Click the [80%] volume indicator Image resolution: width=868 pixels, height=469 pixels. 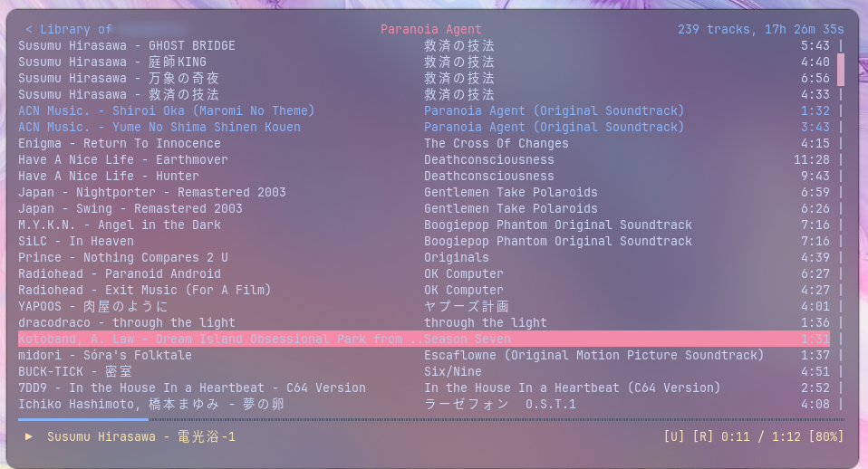coord(826,437)
